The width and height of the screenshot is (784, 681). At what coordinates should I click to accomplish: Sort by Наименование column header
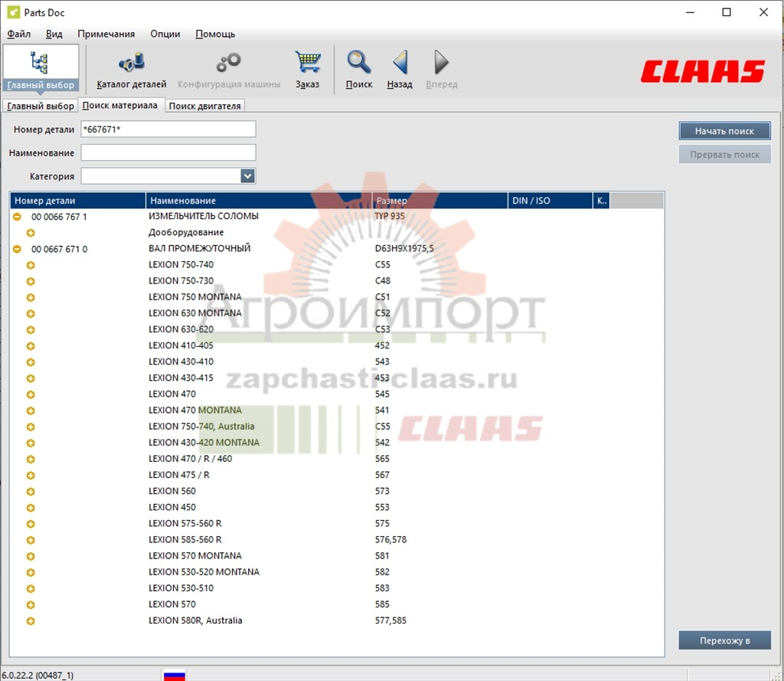[x=259, y=201]
